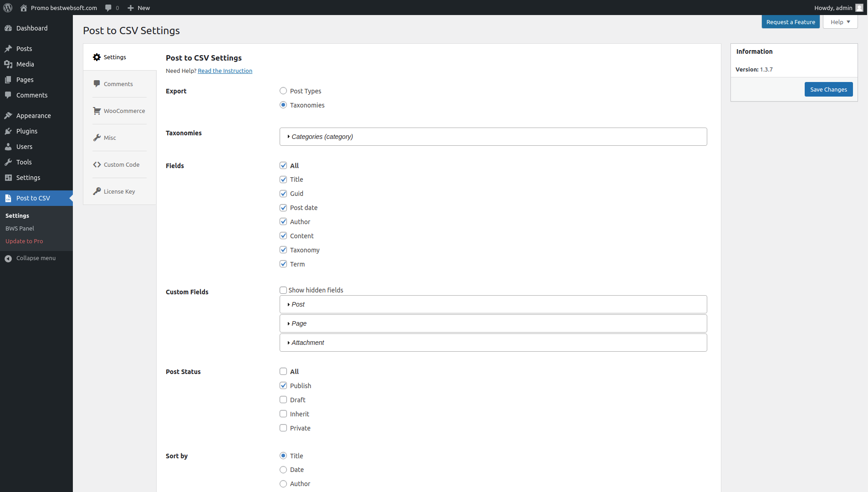Uncheck the All fields checkbox
The image size is (868, 492).
283,165
